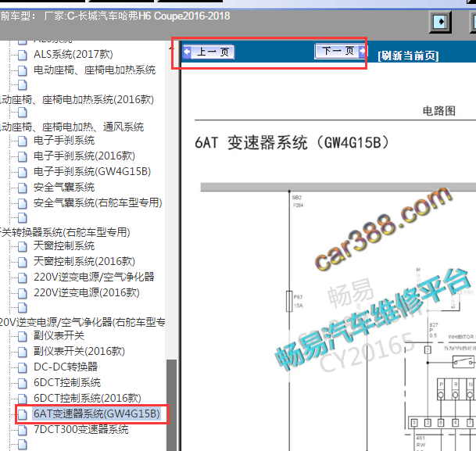Click document icon beside 6AT变速器系统(GW4G15B)
The image size is (476, 451).
coord(22,414)
